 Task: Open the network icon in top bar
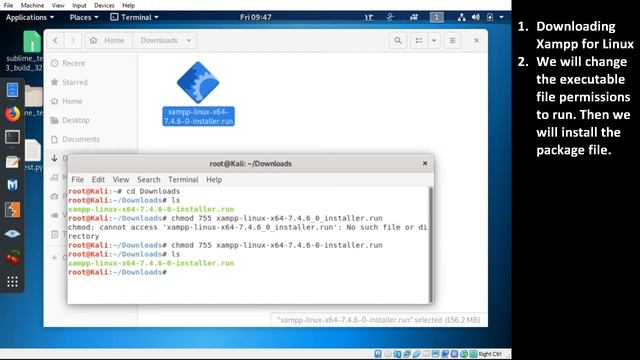[461, 17]
